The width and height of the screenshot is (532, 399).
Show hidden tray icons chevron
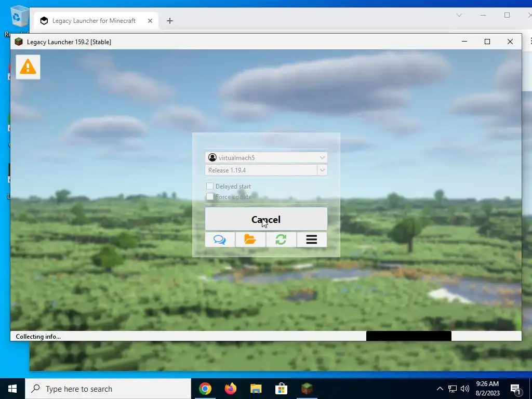(440, 389)
